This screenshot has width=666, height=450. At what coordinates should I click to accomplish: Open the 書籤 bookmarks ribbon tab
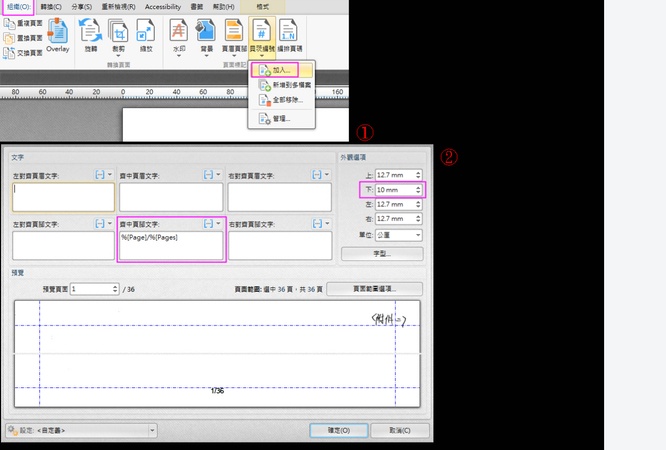click(197, 7)
